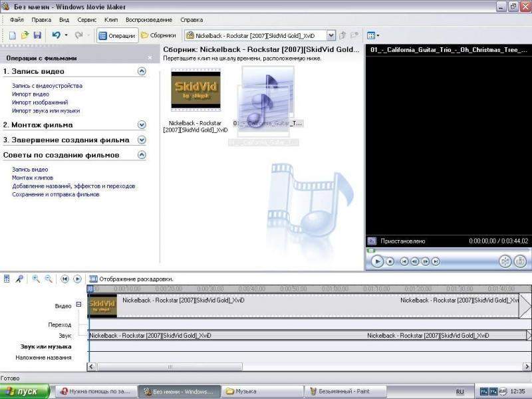Toggle the Операции tasks pane button
This screenshot has width=532, height=399.
pos(117,35)
